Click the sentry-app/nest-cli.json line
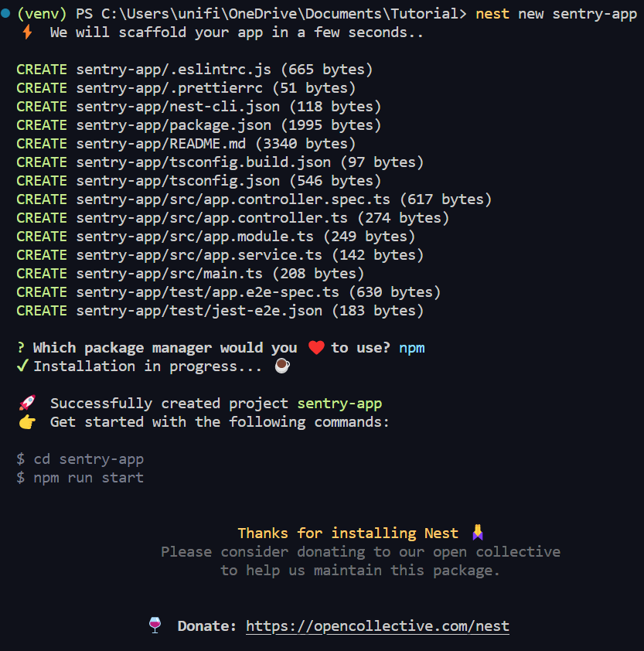 tap(199, 107)
